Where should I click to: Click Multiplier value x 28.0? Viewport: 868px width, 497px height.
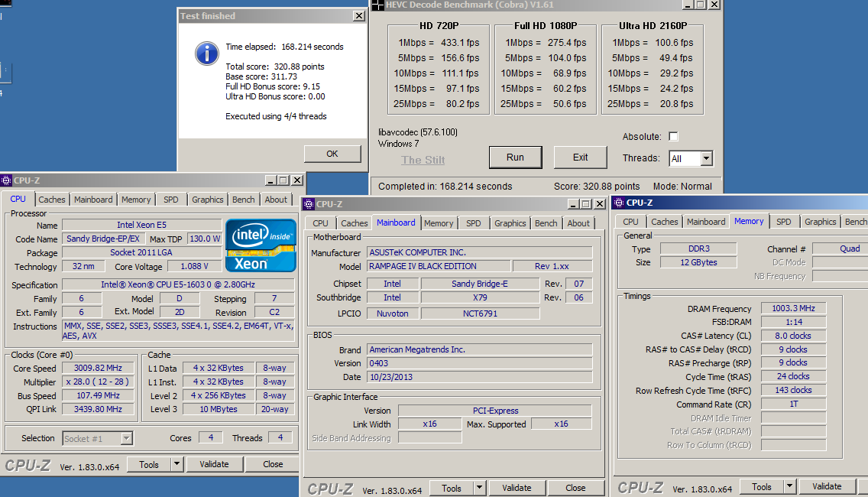pos(98,382)
